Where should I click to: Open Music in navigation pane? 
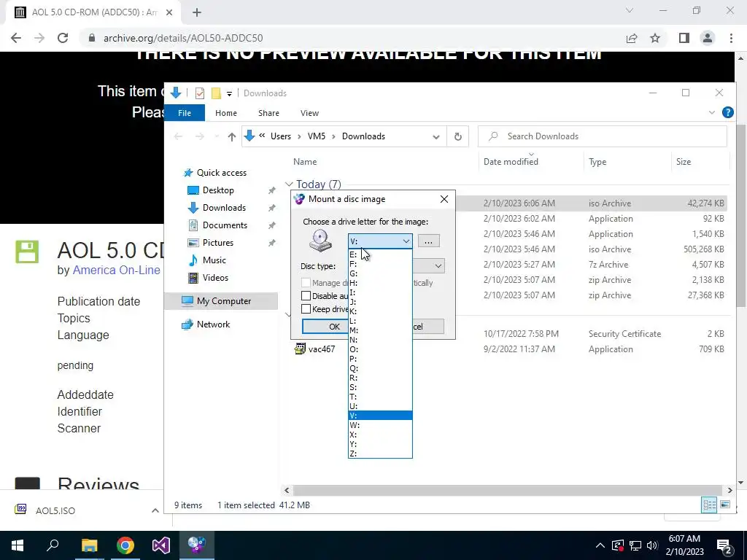coord(214,260)
